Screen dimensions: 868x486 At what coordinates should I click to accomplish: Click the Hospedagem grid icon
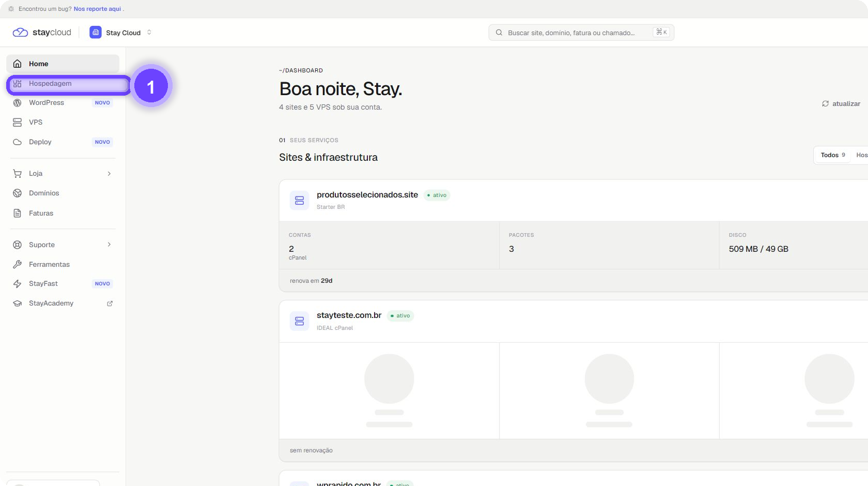[x=18, y=84]
